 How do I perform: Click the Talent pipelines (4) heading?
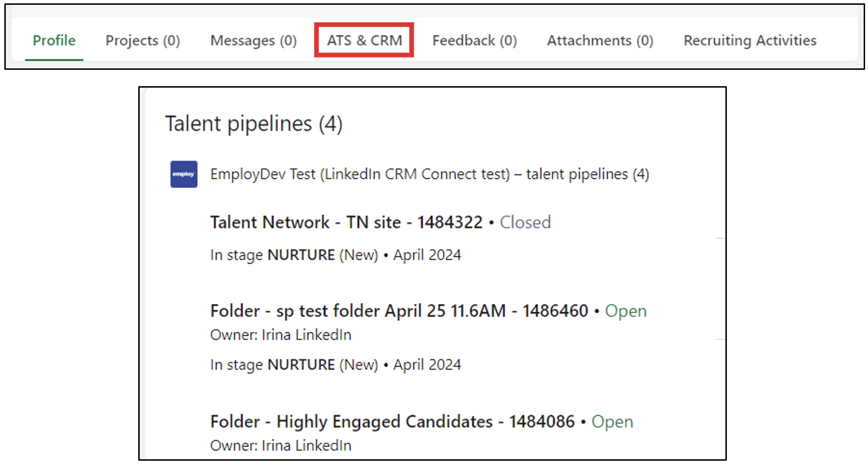(254, 124)
